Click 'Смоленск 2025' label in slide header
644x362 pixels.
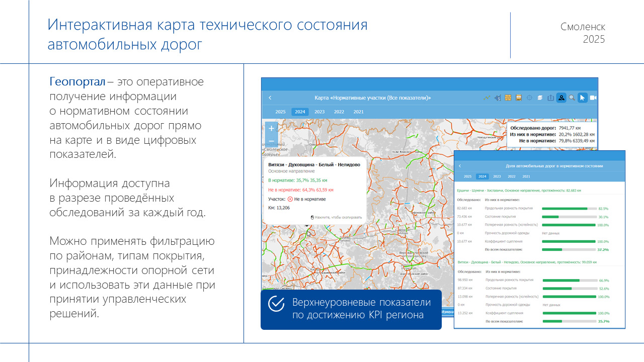tap(583, 33)
